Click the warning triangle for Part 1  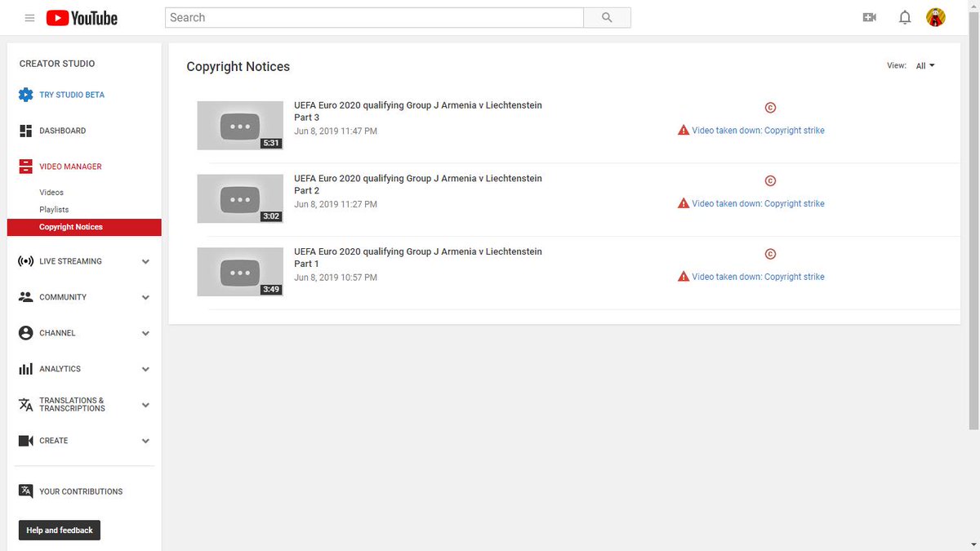(684, 277)
